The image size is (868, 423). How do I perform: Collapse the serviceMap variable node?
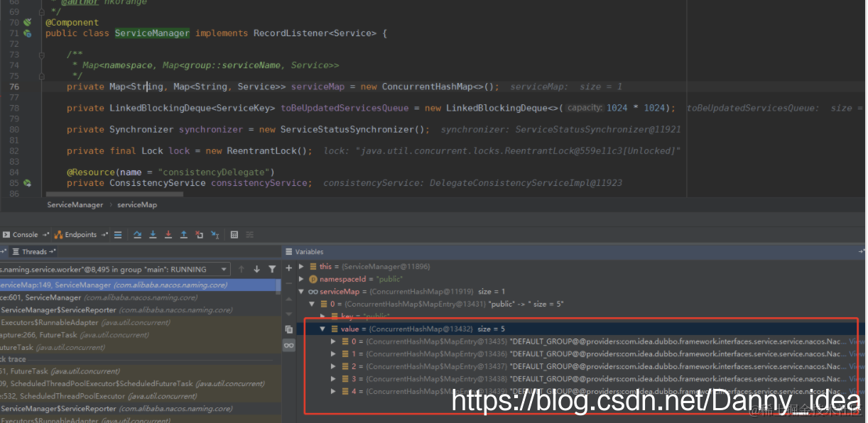point(301,292)
